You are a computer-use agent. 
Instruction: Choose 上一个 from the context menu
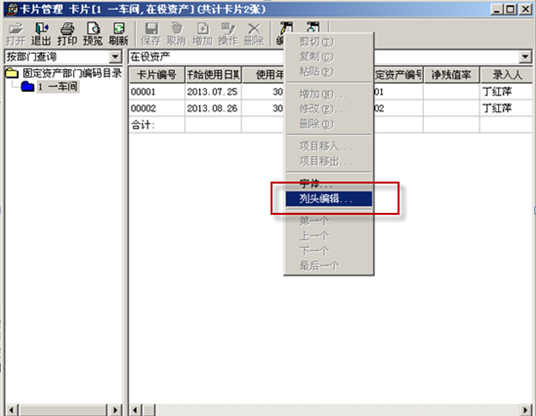[x=329, y=236]
